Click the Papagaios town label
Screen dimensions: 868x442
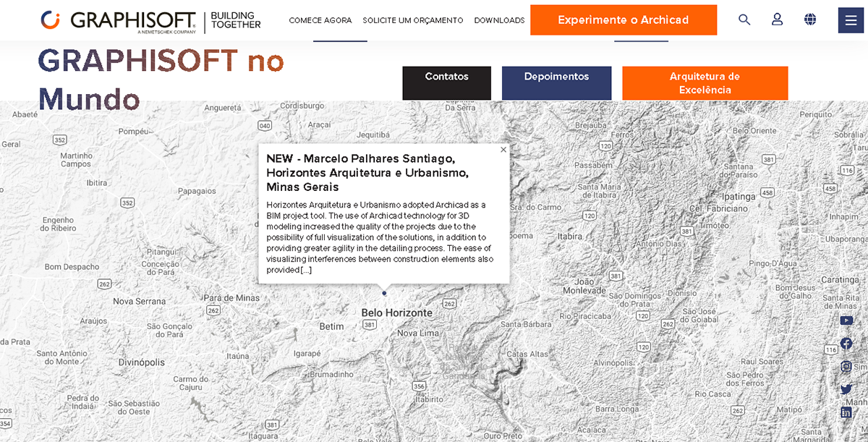click(x=197, y=192)
